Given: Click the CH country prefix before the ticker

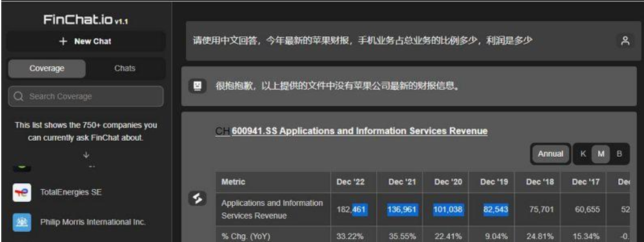Looking at the screenshot, I should 223,131.
